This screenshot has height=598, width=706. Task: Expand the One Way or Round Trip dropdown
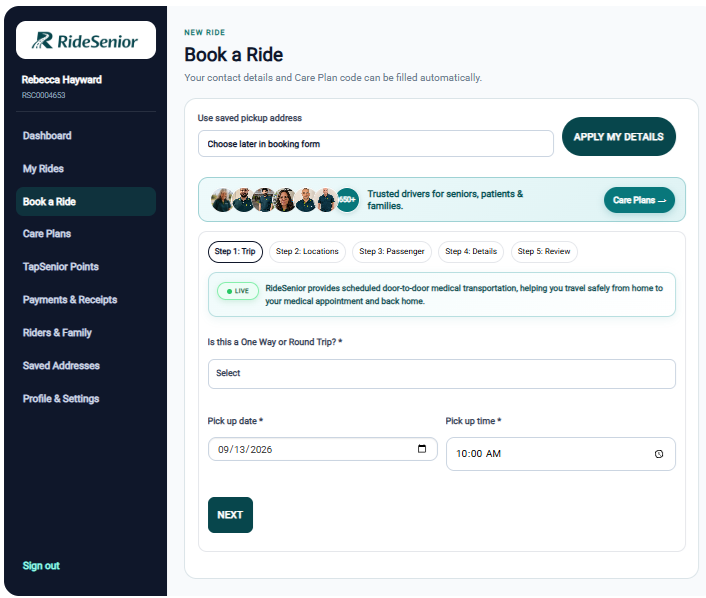pyautogui.click(x=441, y=373)
